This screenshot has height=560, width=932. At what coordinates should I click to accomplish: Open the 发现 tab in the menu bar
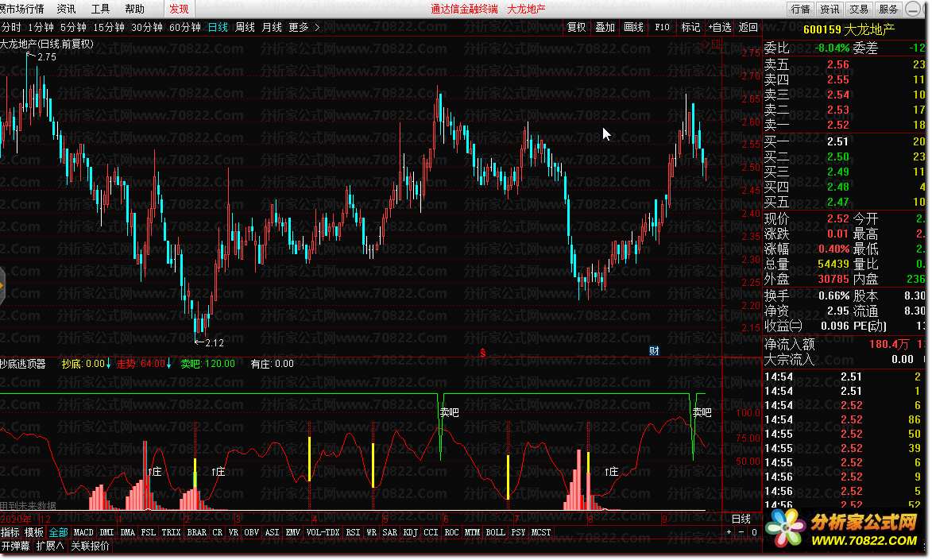179,9
